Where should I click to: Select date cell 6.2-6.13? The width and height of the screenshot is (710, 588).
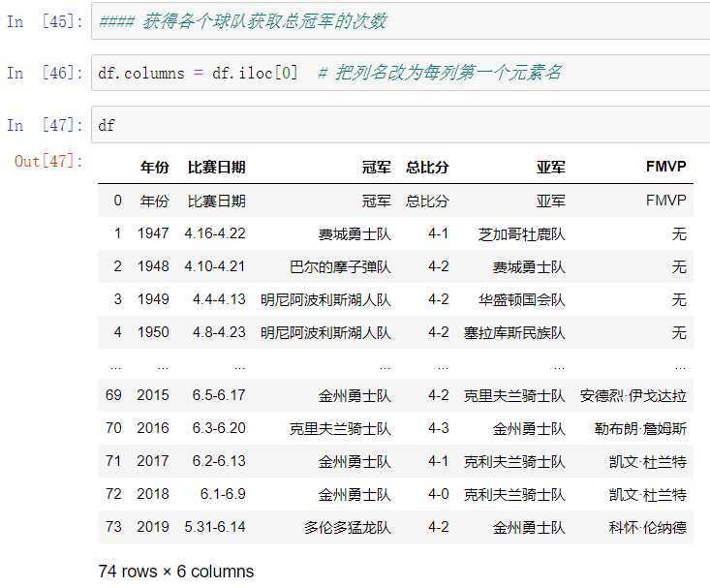[x=219, y=461]
